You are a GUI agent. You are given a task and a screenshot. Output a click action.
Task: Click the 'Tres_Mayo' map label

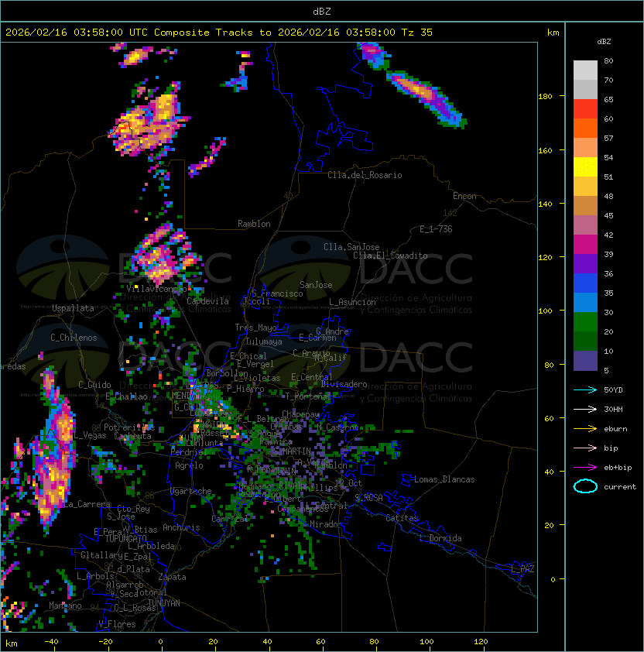pyautogui.click(x=255, y=328)
